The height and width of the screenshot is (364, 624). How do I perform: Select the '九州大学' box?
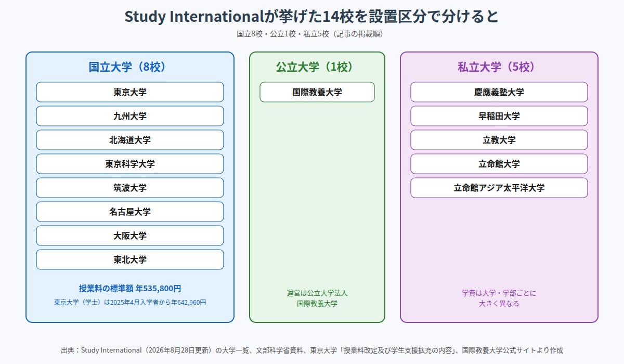130,116
